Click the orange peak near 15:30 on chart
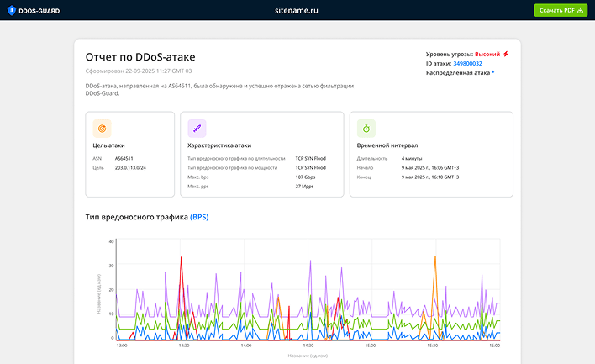 point(434,261)
